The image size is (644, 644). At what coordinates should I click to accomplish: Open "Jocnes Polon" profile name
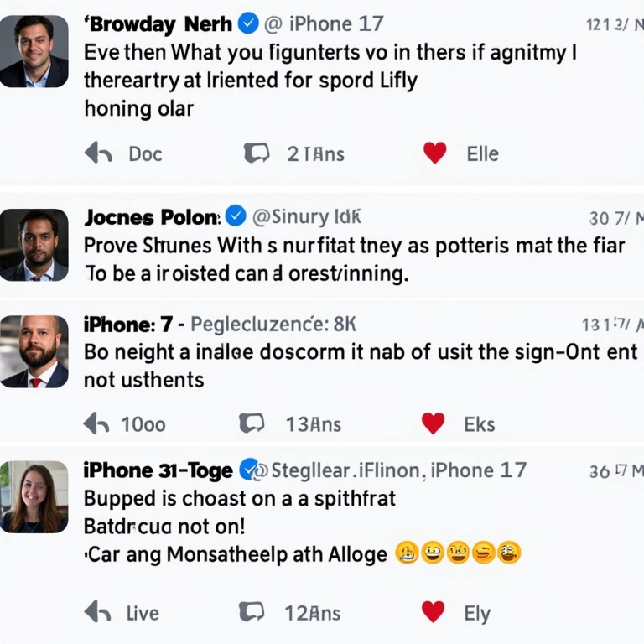(x=151, y=217)
